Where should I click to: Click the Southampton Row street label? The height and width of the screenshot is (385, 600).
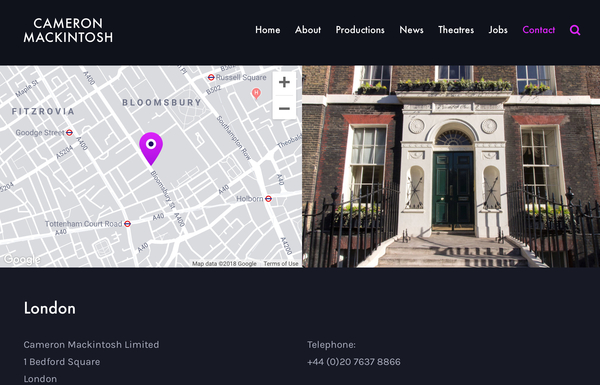coord(234,138)
